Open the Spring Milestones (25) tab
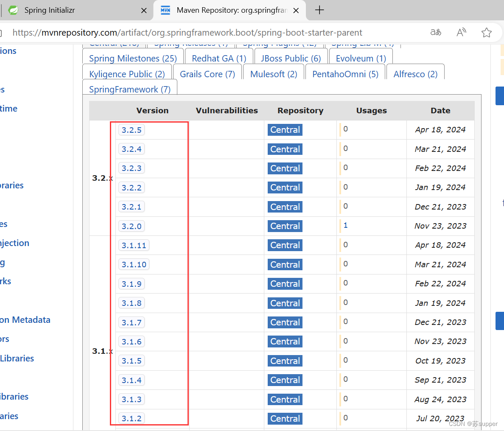 tap(133, 59)
